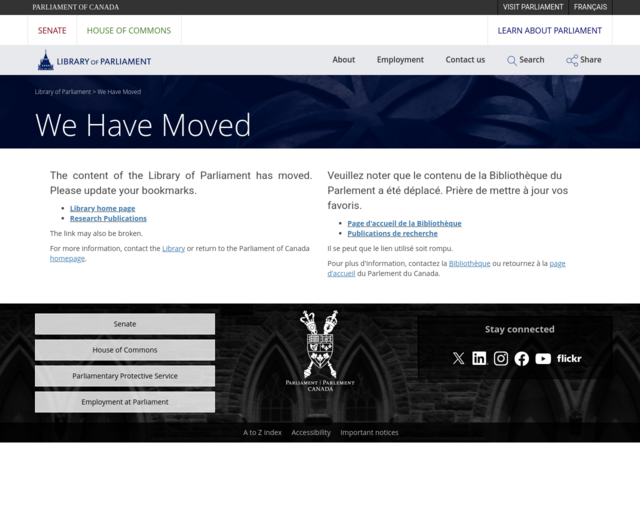
Task: Click the Share network icon
Action: [x=572, y=60]
